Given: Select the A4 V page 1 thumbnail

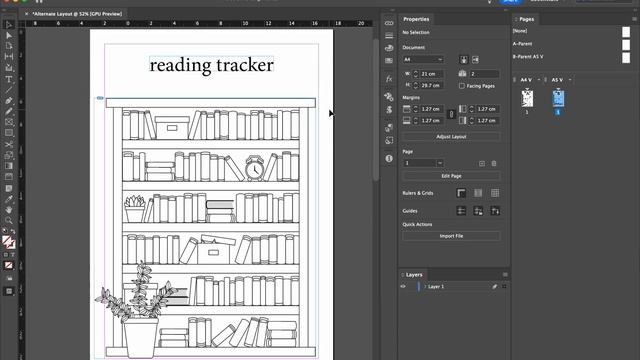Looking at the screenshot, I should click(x=527, y=98).
